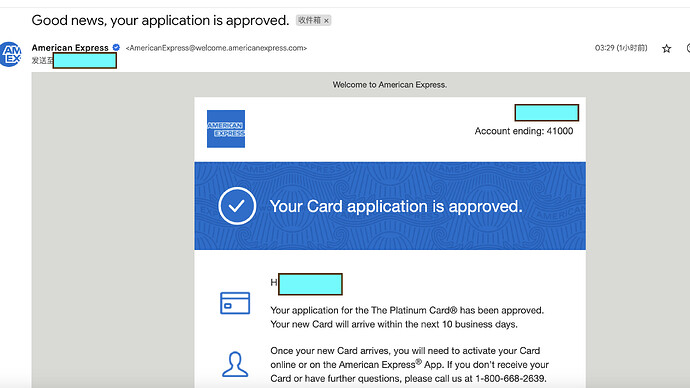Click the AmericanExpress@welcome sender email address
The height and width of the screenshot is (388, 690).
[216, 48]
